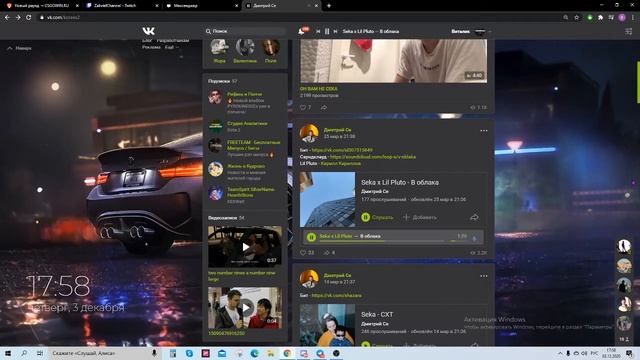Add the playlist with Добавить

tap(420, 217)
